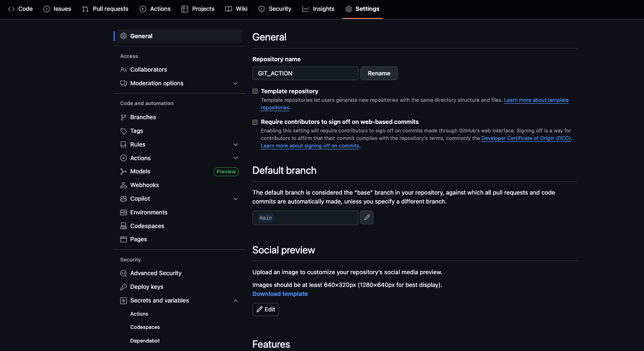Open the Download template link
644x351 pixels.
[x=280, y=294]
